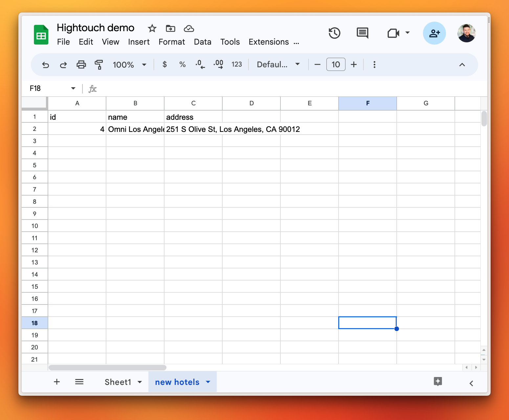Screen dimensions: 509x420
Task: Apply percent format icon
Action: [182, 64]
